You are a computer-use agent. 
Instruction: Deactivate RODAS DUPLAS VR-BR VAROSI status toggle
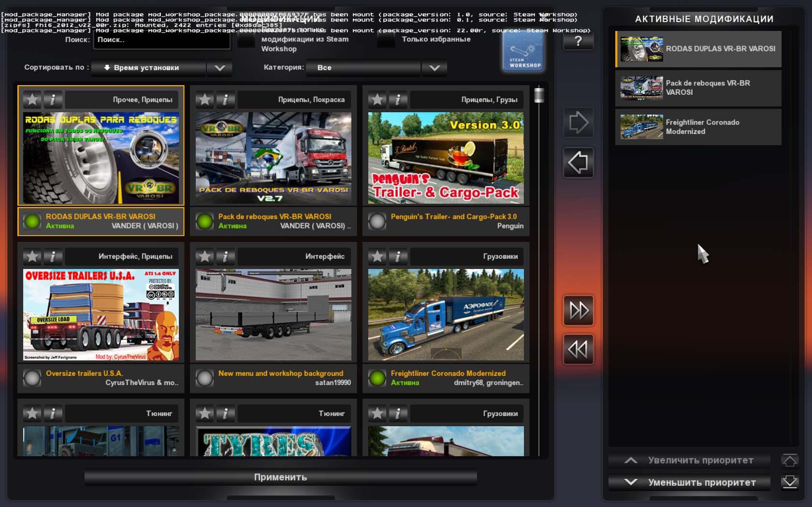32,222
